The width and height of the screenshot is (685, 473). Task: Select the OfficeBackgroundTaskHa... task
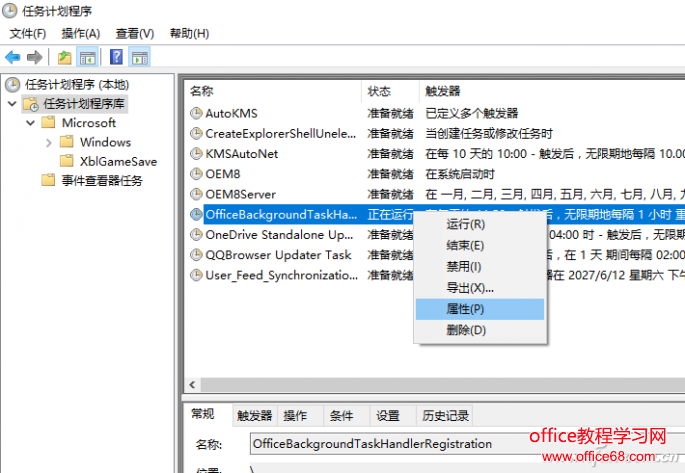[281, 214]
